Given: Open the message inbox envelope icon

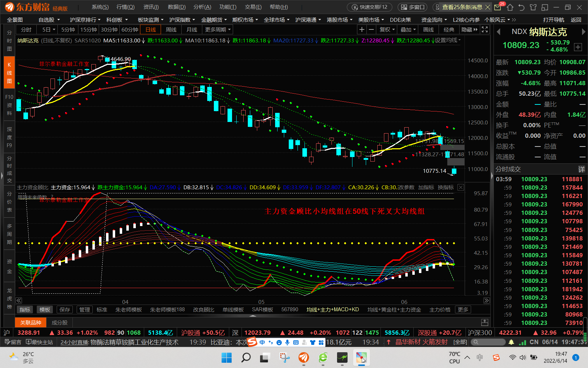Looking at the screenshot, I should click(x=498, y=7).
